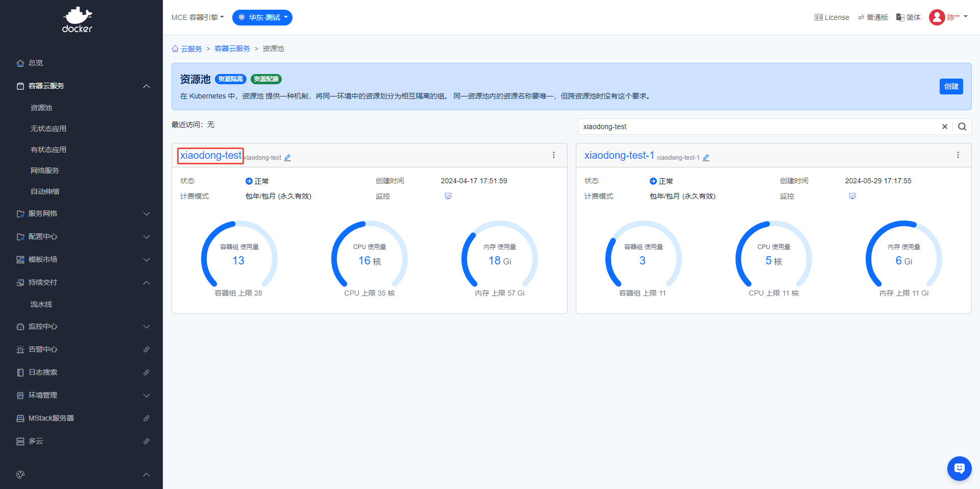
Task: Open the xiaodong-test-1 resource pool link
Action: tap(619, 155)
